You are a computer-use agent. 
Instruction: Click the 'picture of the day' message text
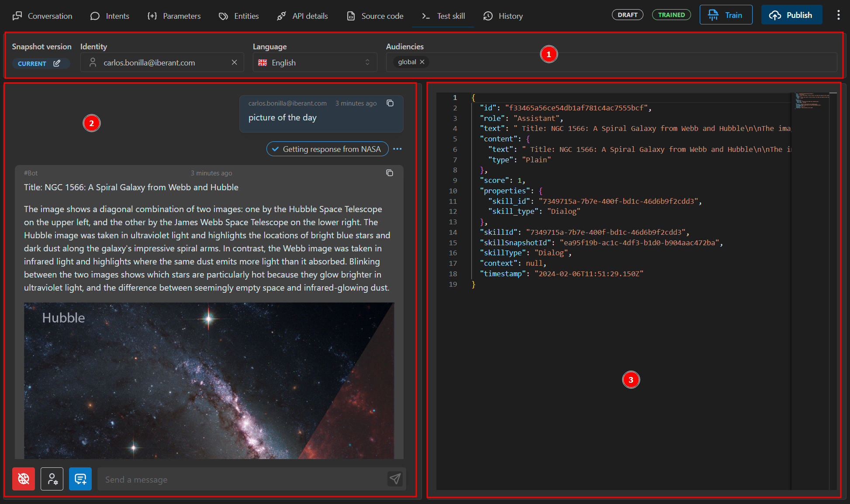pos(282,117)
